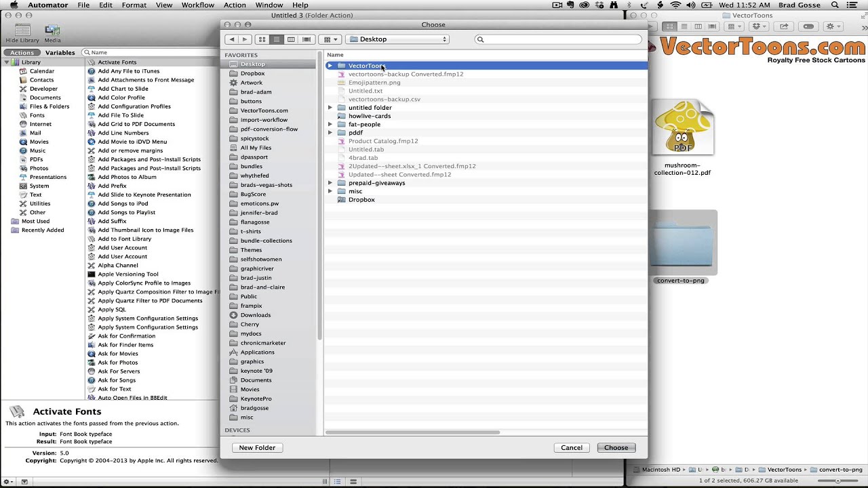Select Ask for Finder Items action

pyautogui.click(x=125, y=345)
